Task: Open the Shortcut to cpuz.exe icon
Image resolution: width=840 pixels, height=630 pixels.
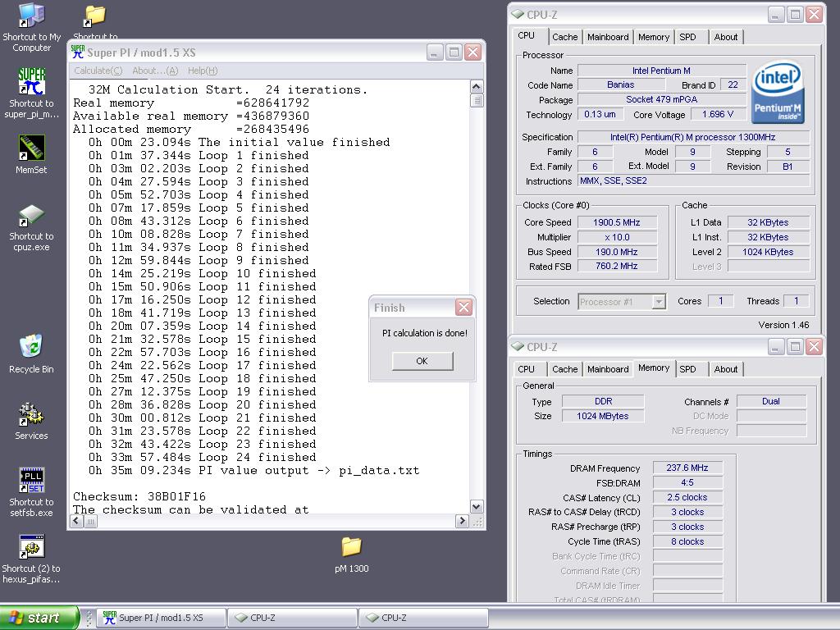Action: pos(32,215)
